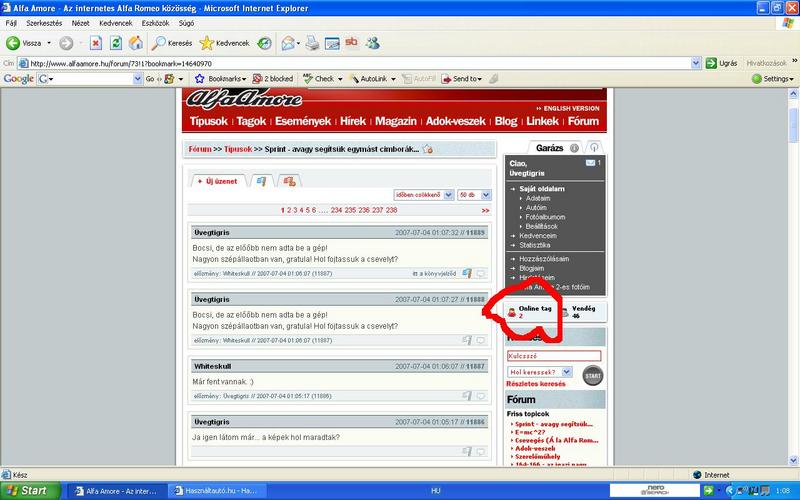Reply icon on Whiteskull's post 11887

point(481,396)
